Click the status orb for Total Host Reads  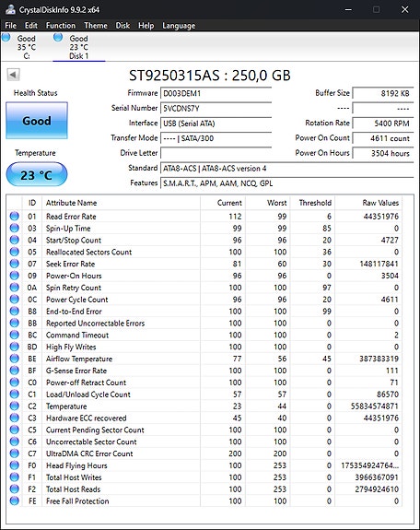pos(15,489)
